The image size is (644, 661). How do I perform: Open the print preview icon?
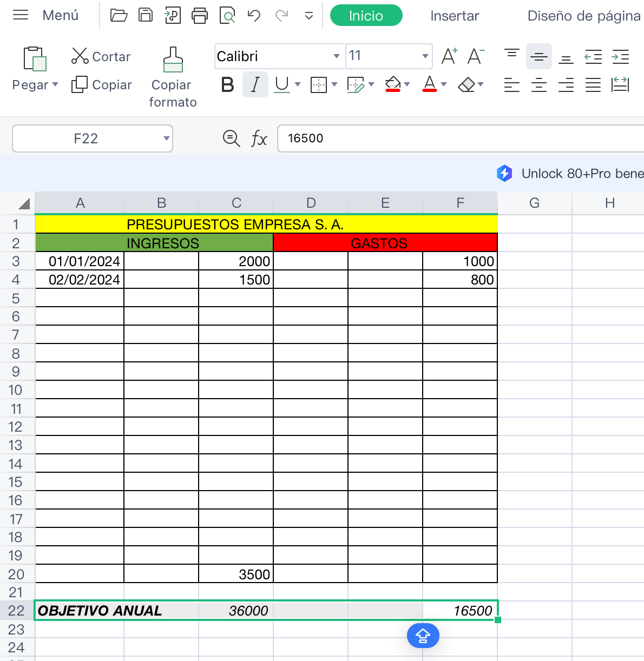click(227, 15)
